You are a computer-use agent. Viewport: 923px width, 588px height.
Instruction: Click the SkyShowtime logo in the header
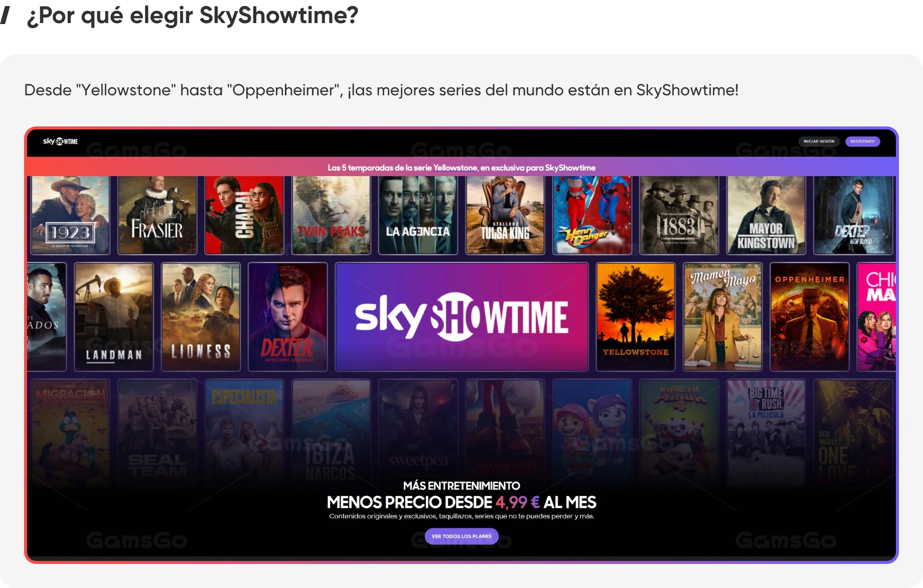[60, 141]
